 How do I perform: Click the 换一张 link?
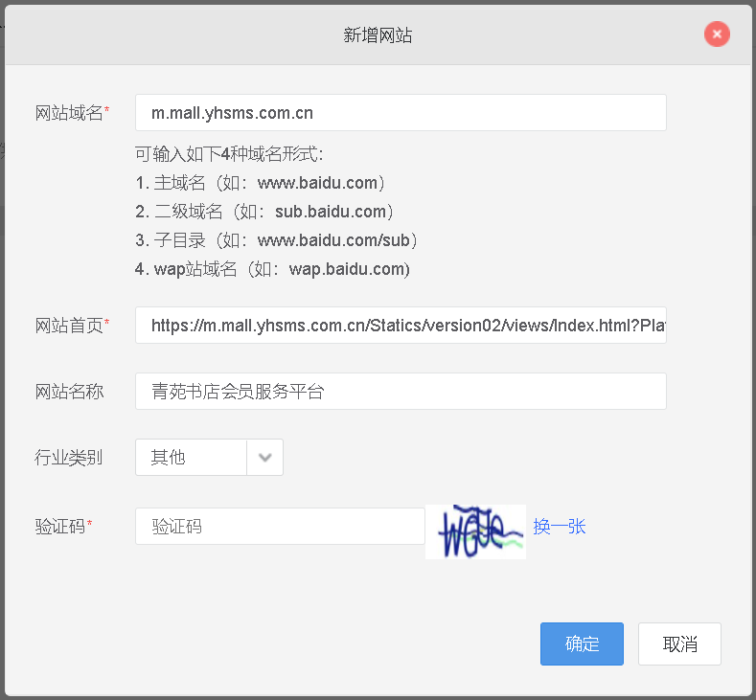point(560,527)
